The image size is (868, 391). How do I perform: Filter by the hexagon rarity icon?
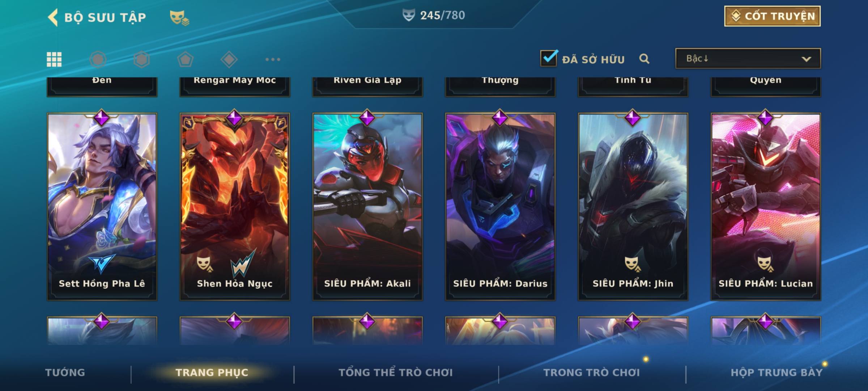pos(141,59)
